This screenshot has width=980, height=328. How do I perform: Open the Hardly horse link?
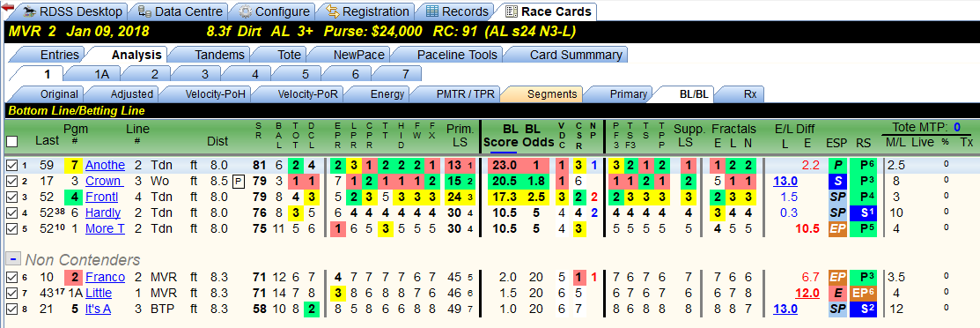point(103,212)
